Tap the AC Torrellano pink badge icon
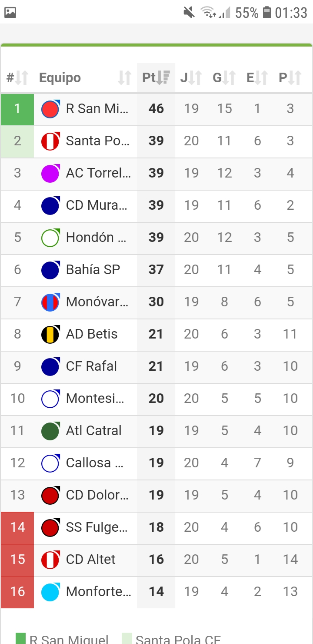The height and width of the screenshot is (644, 313). tap(50, 173)
